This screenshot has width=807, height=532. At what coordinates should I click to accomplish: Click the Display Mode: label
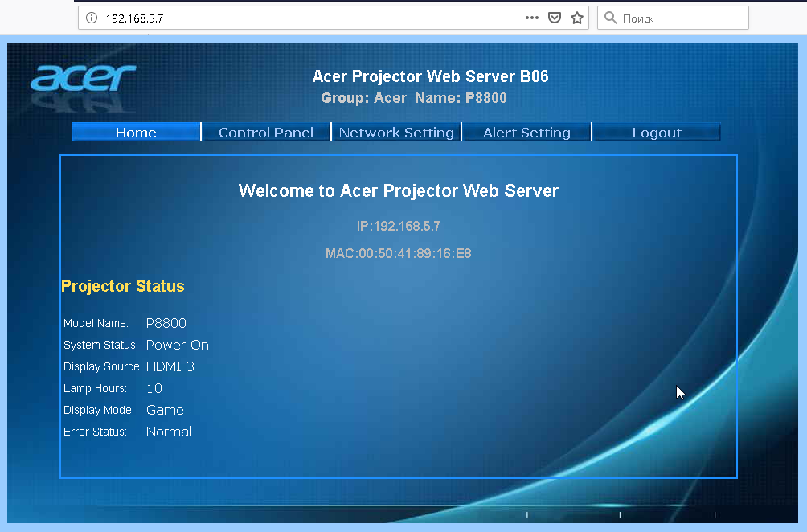pos(99,410)
